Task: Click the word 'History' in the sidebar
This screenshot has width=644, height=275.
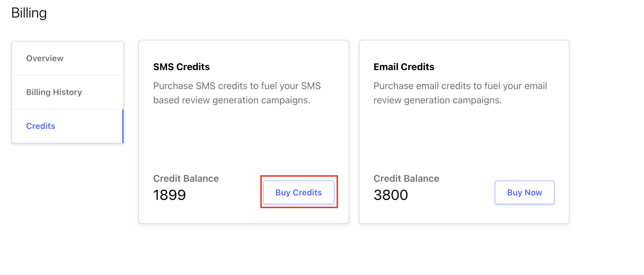Action: (x=67, y=92)
